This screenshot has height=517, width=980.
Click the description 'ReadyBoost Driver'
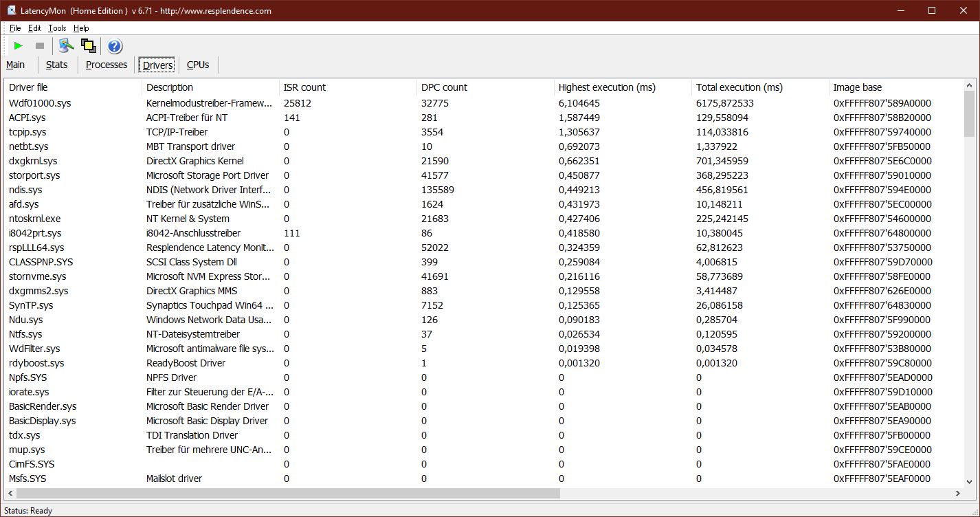tap(186, 363)
